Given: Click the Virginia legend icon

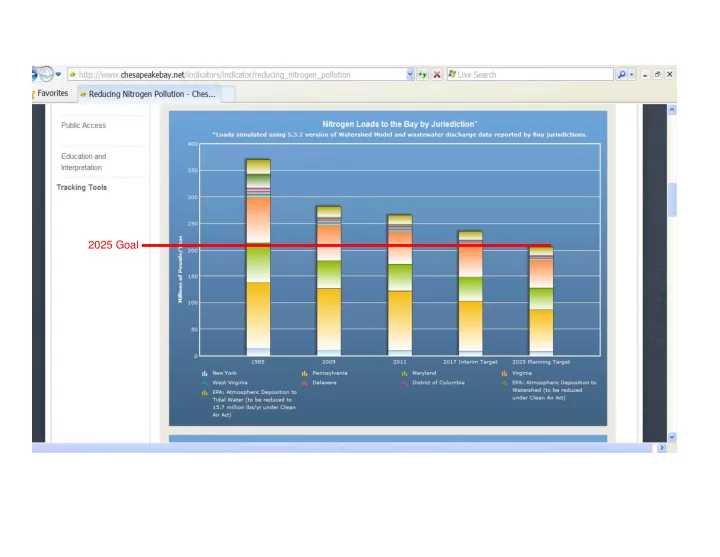Looking at the screenshot, I should point(504,373).
